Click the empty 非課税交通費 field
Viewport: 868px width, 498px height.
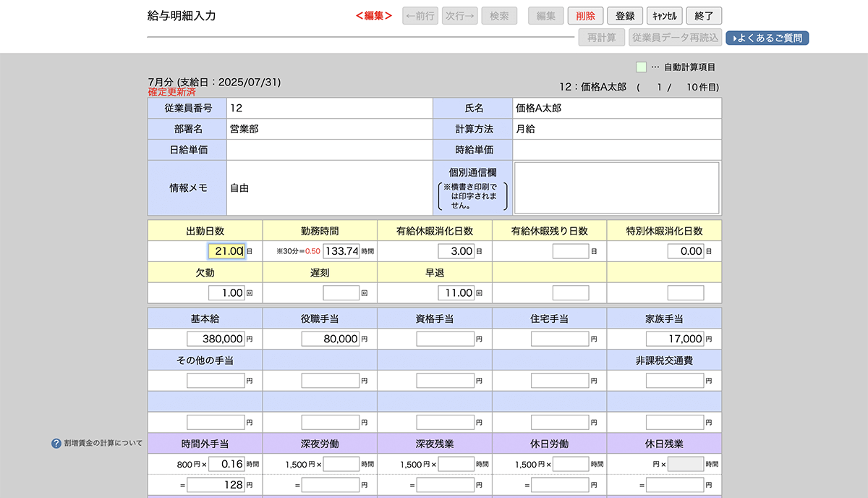[675, 381]
